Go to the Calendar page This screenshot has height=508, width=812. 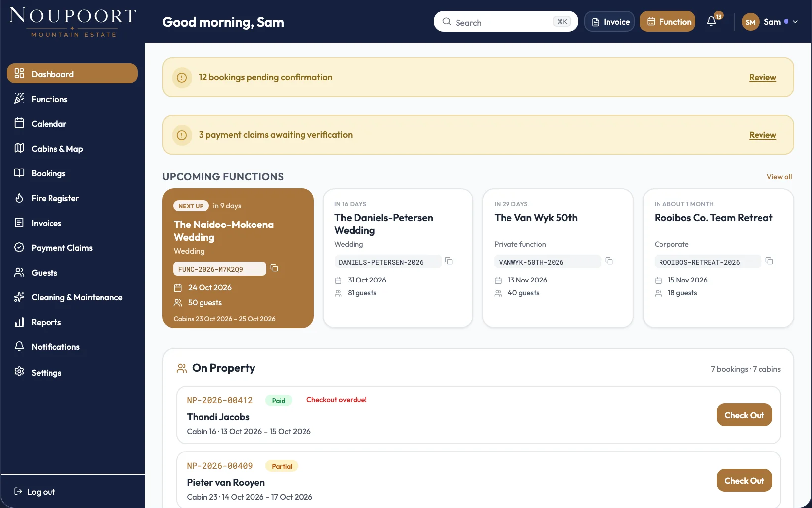click(72, 123)
